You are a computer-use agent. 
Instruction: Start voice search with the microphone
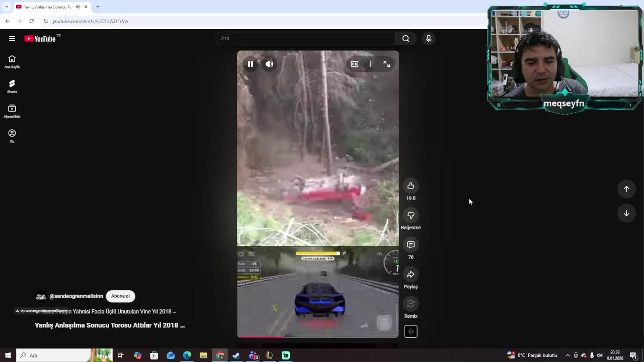[x=429, y=39]
